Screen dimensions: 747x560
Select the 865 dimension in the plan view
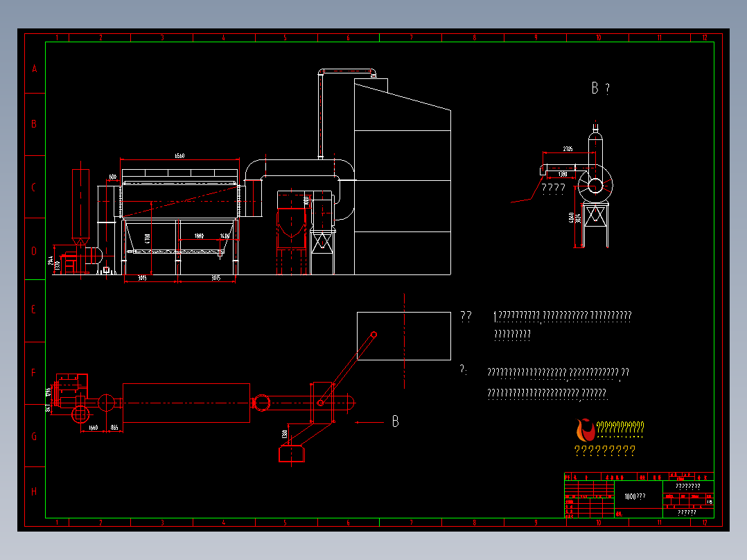(114, 428)
